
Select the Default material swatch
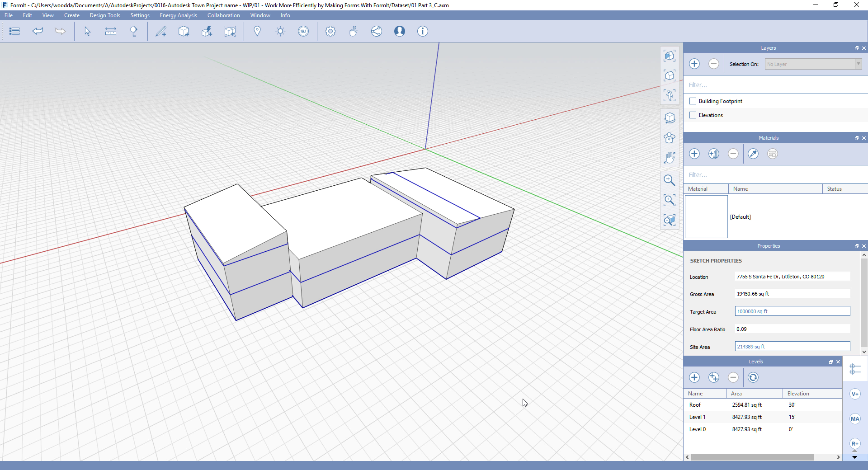click(706, 216)
